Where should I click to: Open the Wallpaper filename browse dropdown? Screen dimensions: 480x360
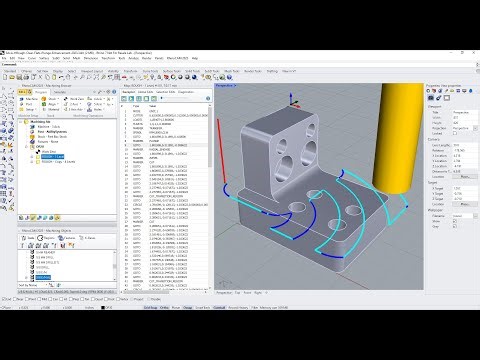tap(476, 216)
